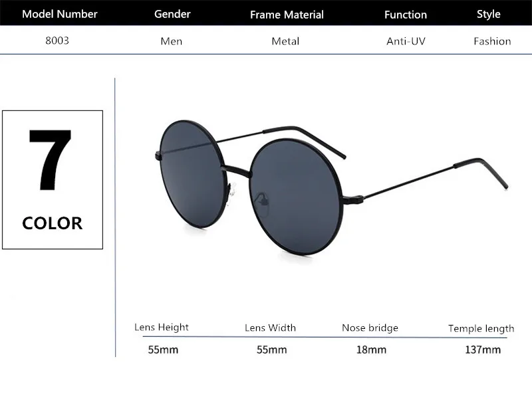Click the Model Number header
Image resolution: width=532 pixels, height=404 pixels.
pyautogui.click(x=60, y=14)
